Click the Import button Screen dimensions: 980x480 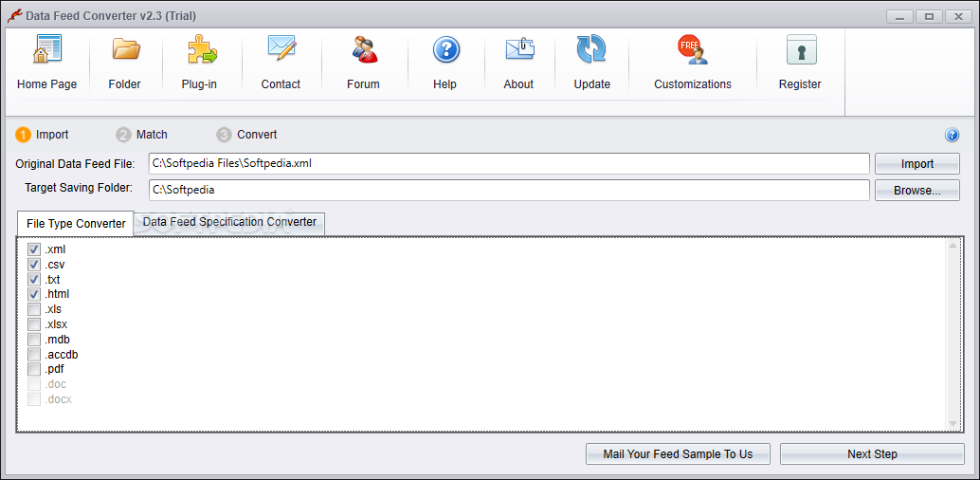click(916, 164)
